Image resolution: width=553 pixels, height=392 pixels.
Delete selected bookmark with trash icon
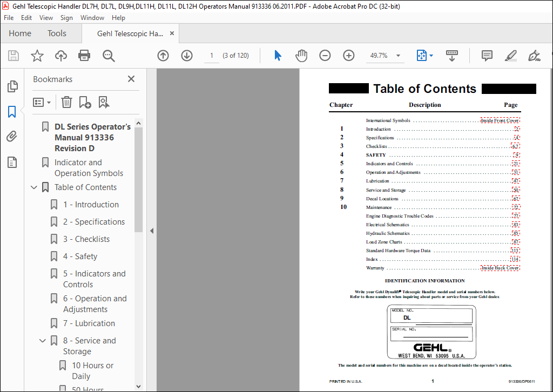pyautogui.click(x=66, y=102)
